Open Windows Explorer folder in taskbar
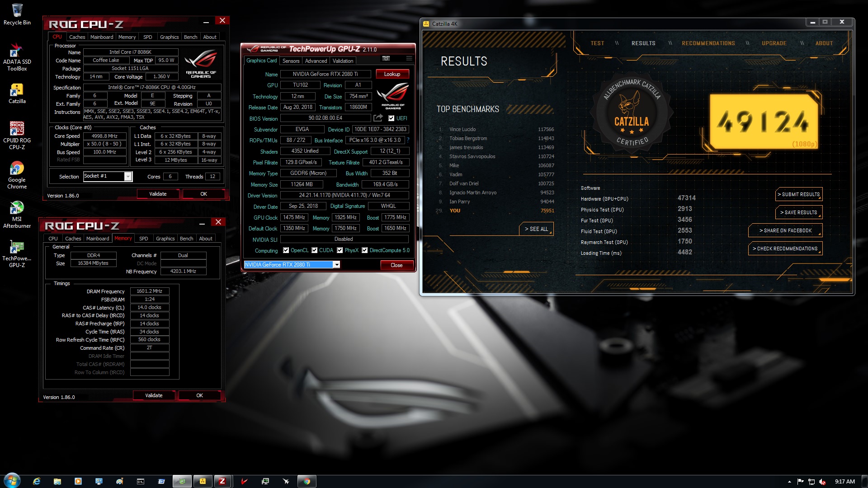This screenshot has width=868, height=488. coord(57,481)
